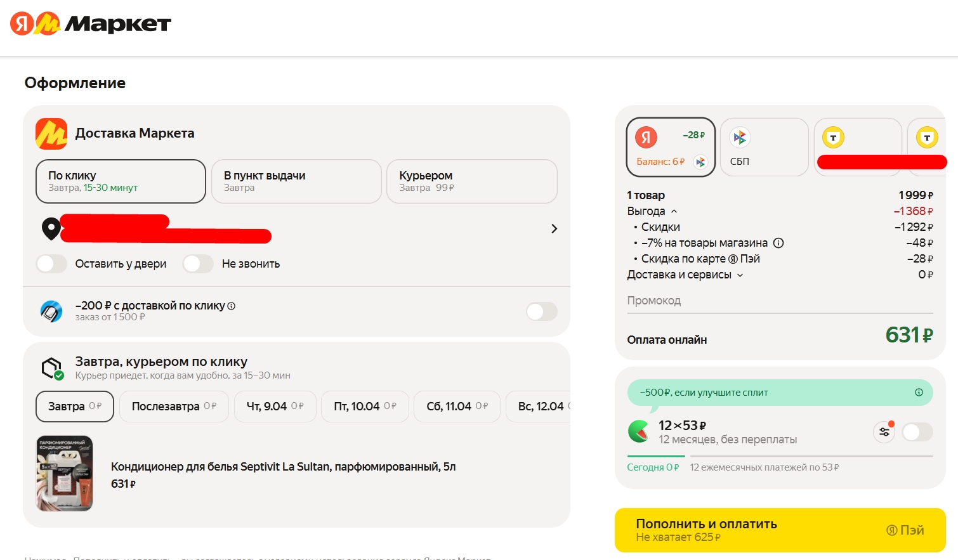Click the info icon beside −200 ₽ click delivery
The image size is (958, 560).
tap(232, 306)
